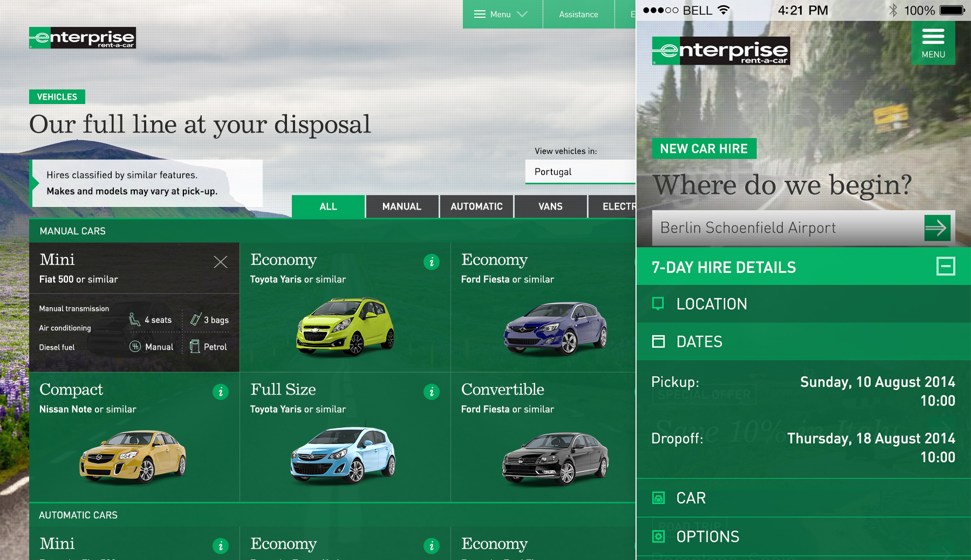Collapse the 7-Day Hire Details panel
Image resolution: width=971 pixels, height=560 pixels.
click(945, 266)
